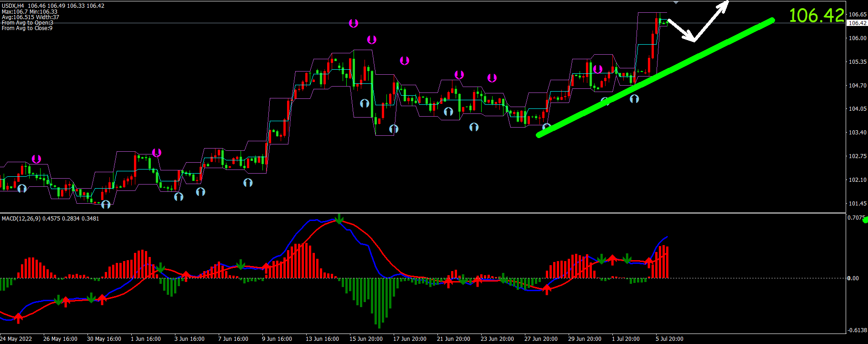Click the 5 Jul 20:00 time axis label
The height and width of the screenshot is (344, 868).
click(x=669, y=339)
